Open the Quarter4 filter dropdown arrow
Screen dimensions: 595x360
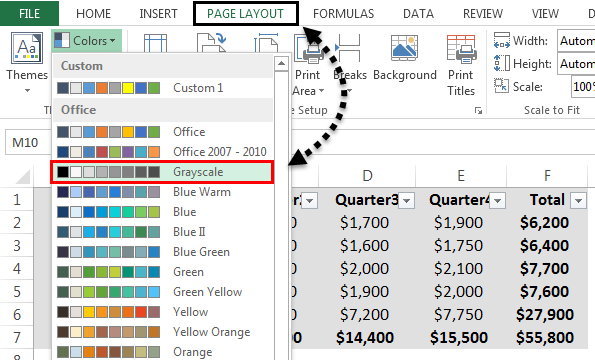497,200
